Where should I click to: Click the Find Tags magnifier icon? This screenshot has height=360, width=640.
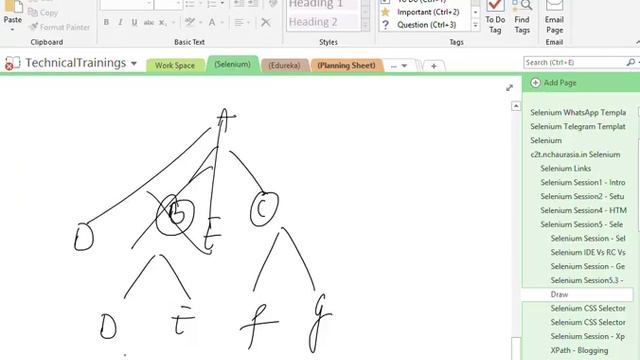tap(522, 5)
